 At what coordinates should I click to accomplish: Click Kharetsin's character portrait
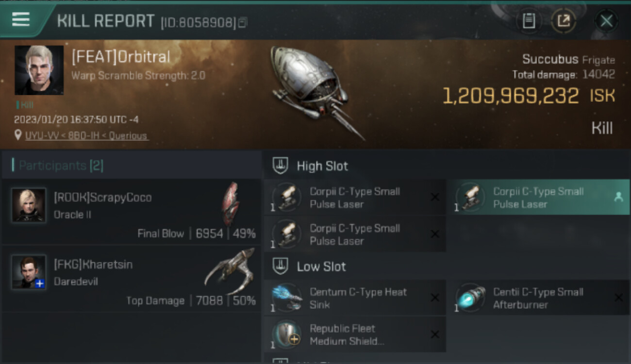pyautogui.click(x=29, y=272)
